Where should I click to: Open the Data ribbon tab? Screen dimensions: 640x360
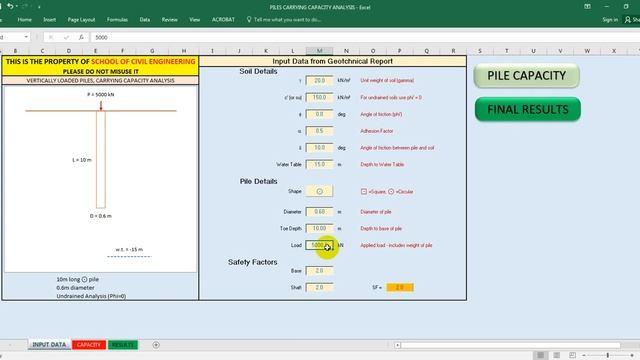click(x=144, y=20)
